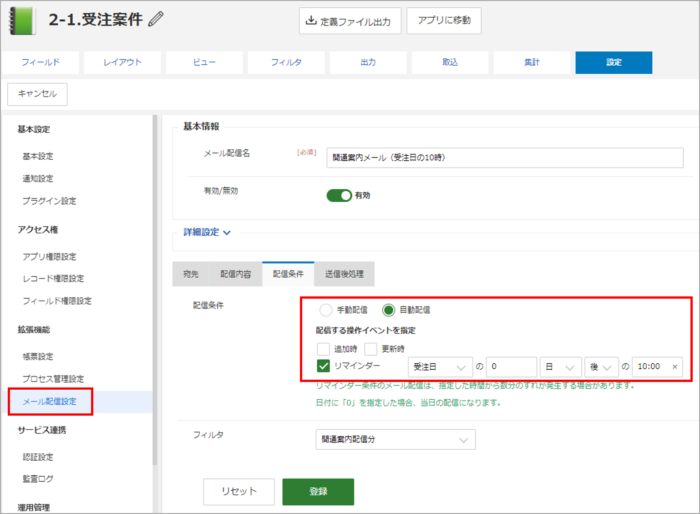Open the フィールド tab
Viewport: 700px width, 514px height.
(41, 63)
